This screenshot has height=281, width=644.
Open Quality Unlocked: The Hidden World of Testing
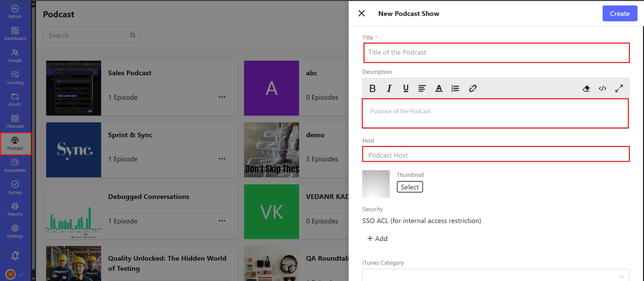(x=167, y=263)
